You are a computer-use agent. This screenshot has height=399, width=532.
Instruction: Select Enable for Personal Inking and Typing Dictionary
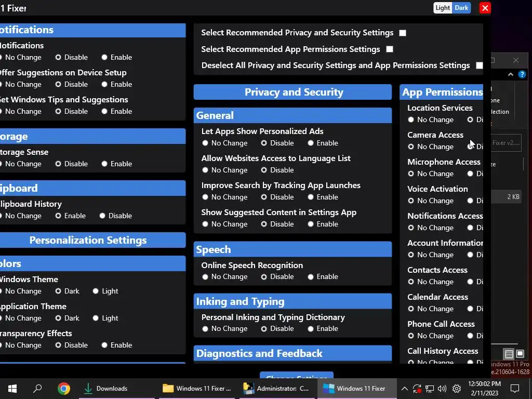(x=311, y=329)
